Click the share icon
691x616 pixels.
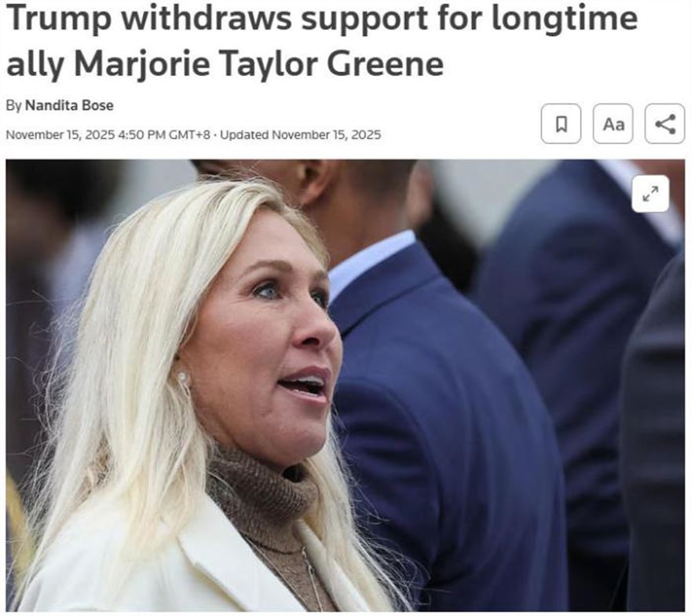[665, 124]
